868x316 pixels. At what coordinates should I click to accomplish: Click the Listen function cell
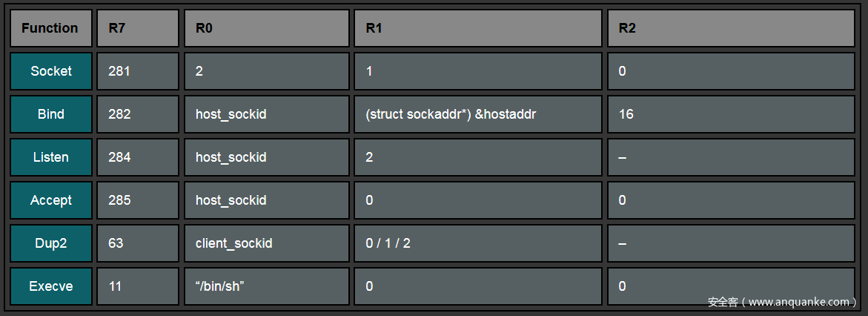(x=50, y=157)
